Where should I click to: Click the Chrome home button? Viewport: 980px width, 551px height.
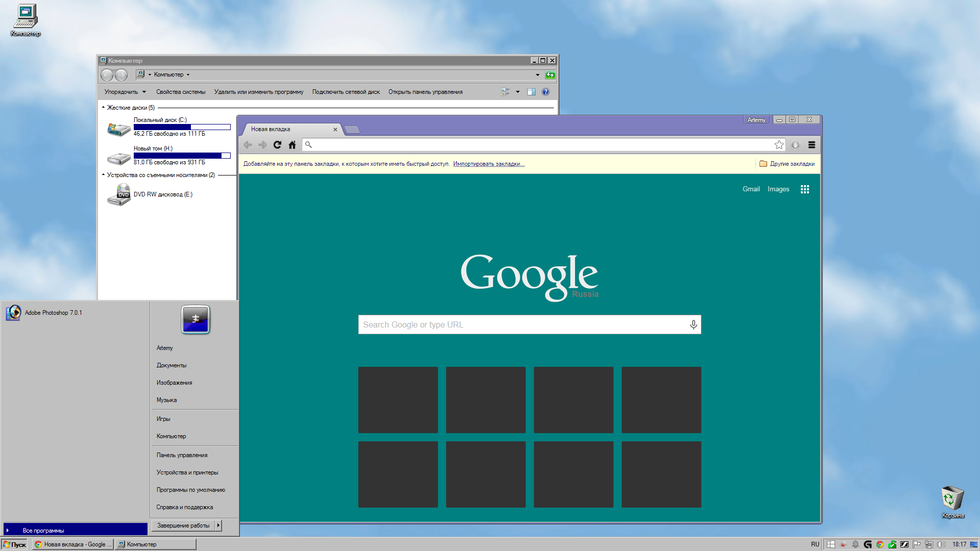(x=292, y=145)
